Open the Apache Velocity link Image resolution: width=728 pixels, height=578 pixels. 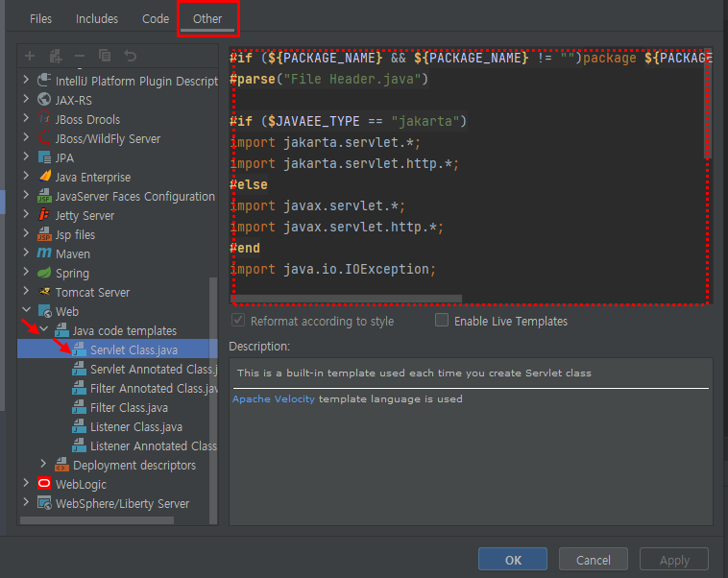click(273, 398)
